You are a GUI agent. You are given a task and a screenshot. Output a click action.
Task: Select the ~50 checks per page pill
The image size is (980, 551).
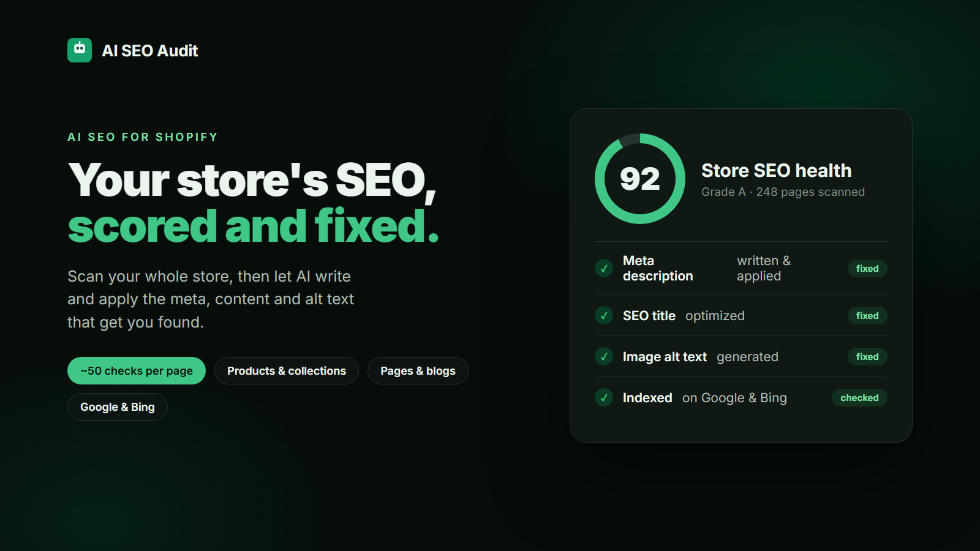coord(137,371)
